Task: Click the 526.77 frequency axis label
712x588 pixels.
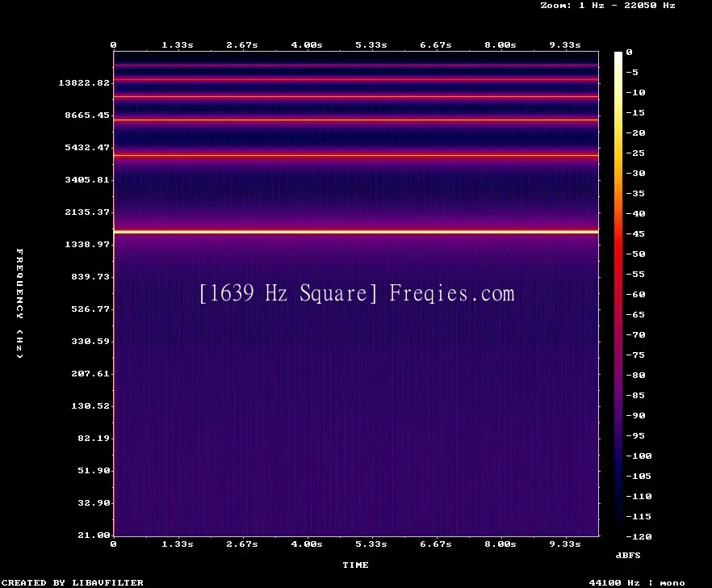Action: [90, 309]
